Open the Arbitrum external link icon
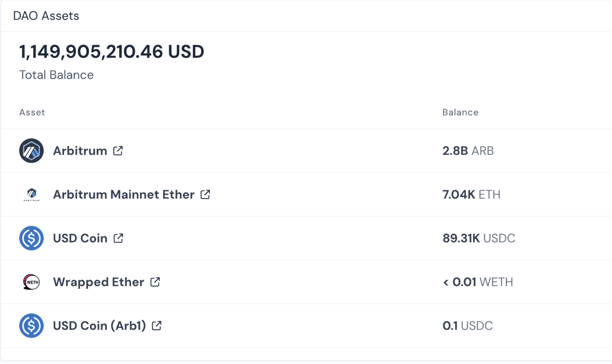The height and width of the screenshot is (364, 612). pyautogui.click(x=118, y=151)
